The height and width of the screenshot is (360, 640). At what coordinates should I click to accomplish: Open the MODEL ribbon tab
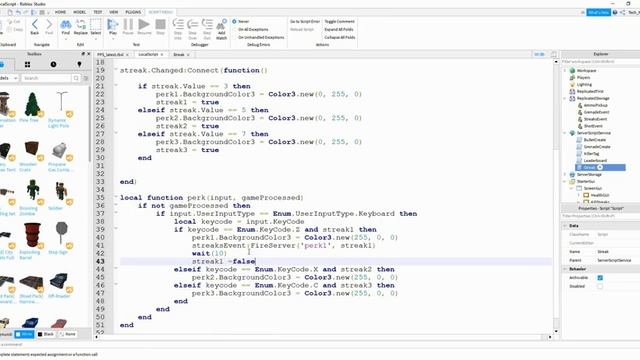coord(80,12)
